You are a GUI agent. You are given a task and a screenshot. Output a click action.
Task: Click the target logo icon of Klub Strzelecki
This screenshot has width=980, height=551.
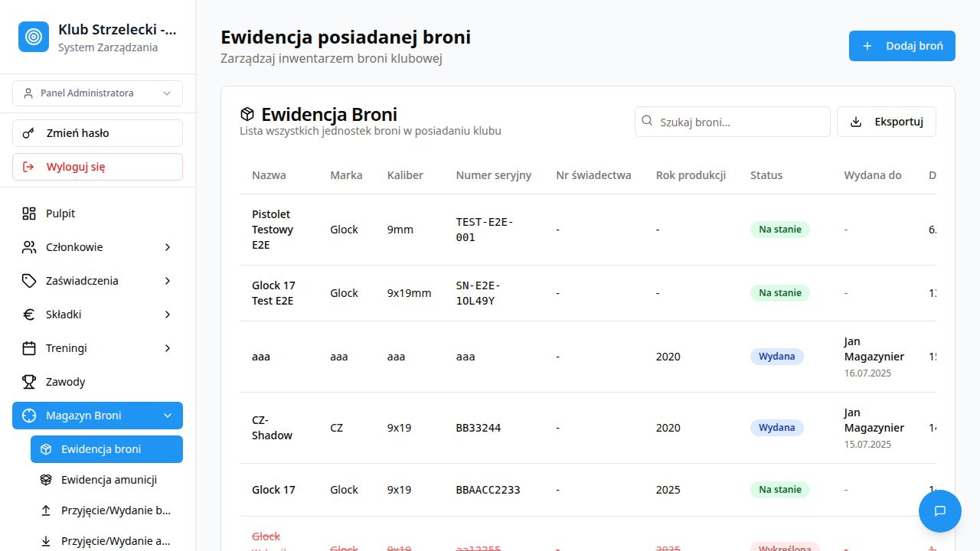[34, 37]
